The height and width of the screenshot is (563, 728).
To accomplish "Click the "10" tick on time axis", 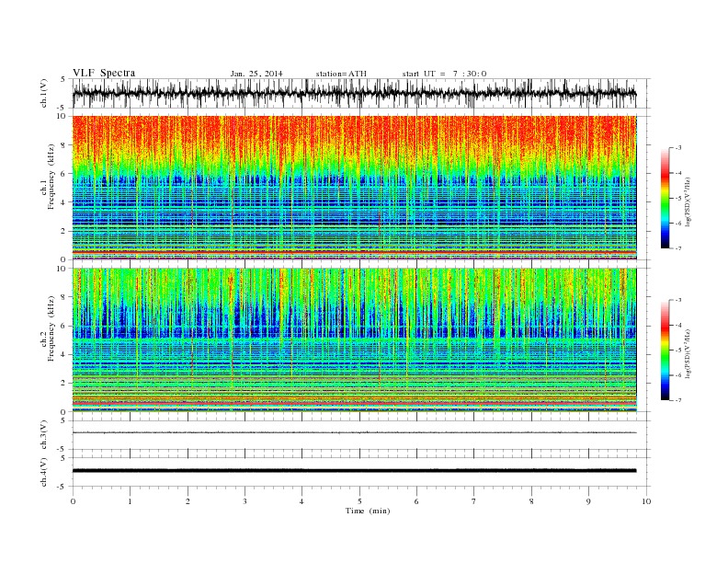I will coord(646,501).
